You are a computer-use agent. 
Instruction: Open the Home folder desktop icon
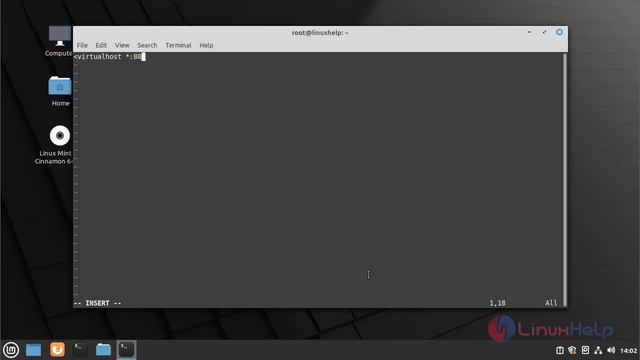pos(60,91)
